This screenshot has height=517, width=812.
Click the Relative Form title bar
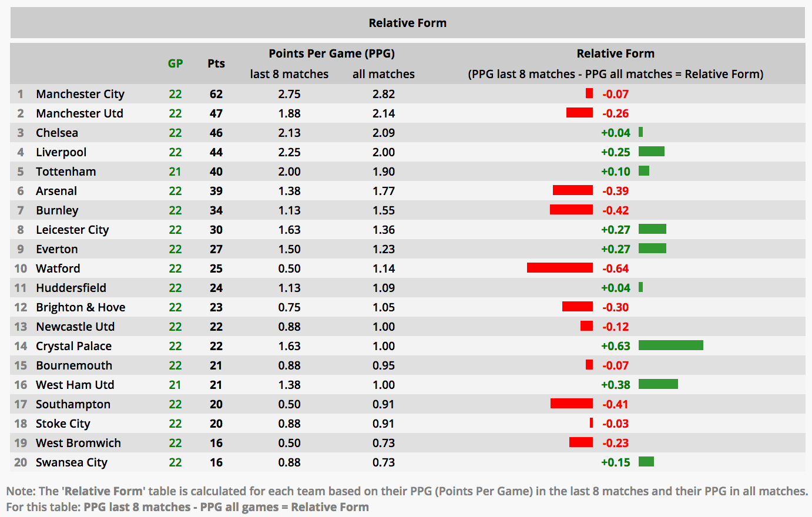(407, 23)
